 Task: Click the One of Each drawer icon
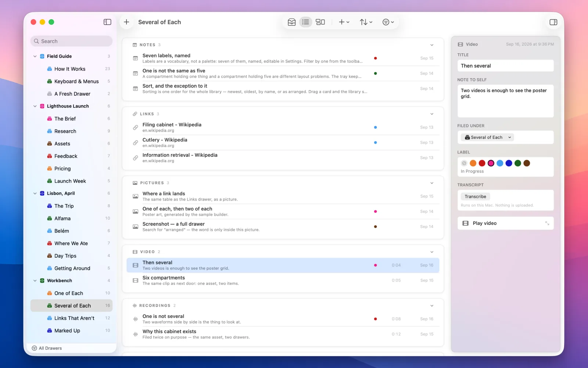click(x=50, y=293)
